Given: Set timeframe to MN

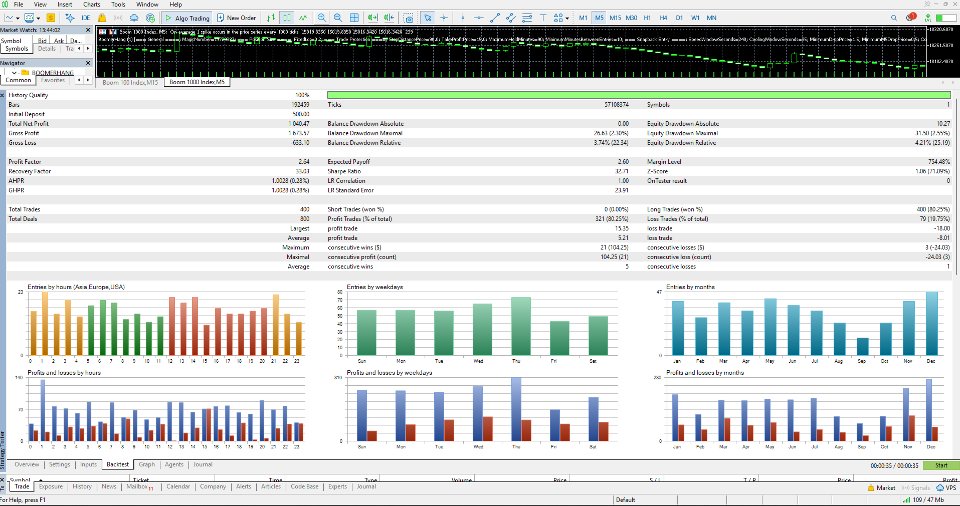Looking at the screenshot, I should coord(711,18).
